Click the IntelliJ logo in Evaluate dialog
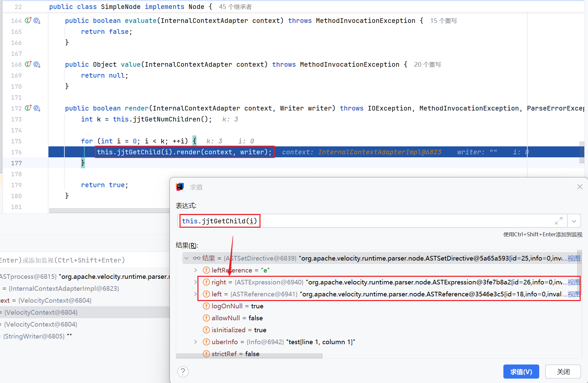The width and height of the screenshot is (588, 383). click(180, 187)
